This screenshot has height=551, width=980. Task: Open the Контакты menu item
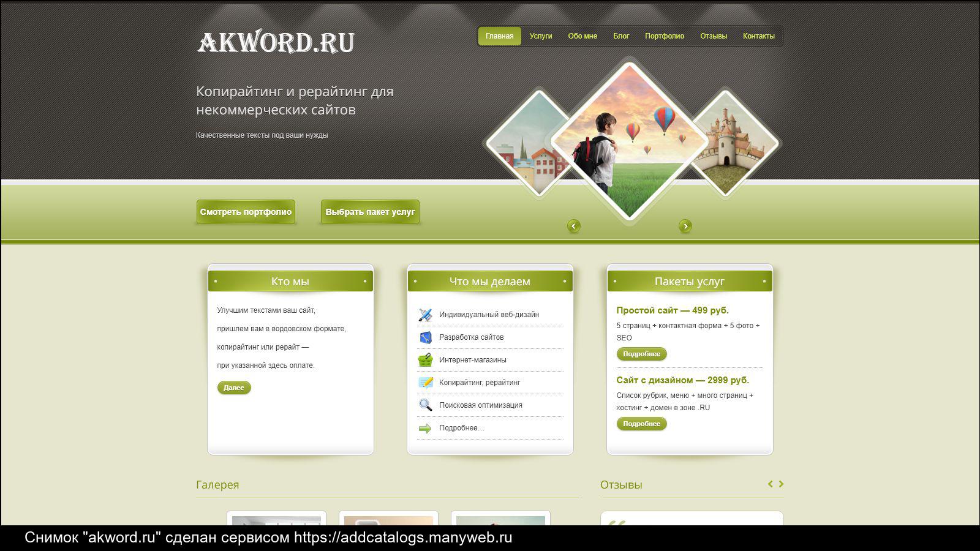pyautogui.click(x=759, y=36)
